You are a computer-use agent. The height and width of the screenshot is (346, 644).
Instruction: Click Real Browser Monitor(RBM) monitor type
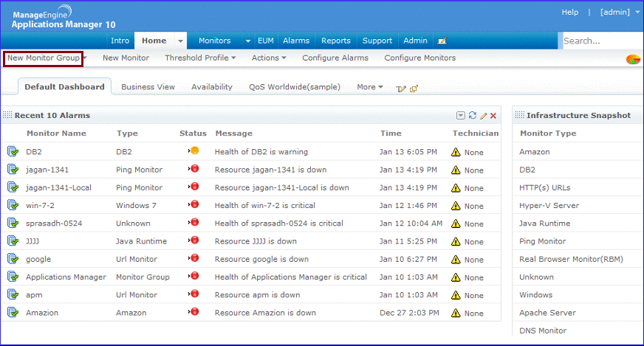[571, 260]
